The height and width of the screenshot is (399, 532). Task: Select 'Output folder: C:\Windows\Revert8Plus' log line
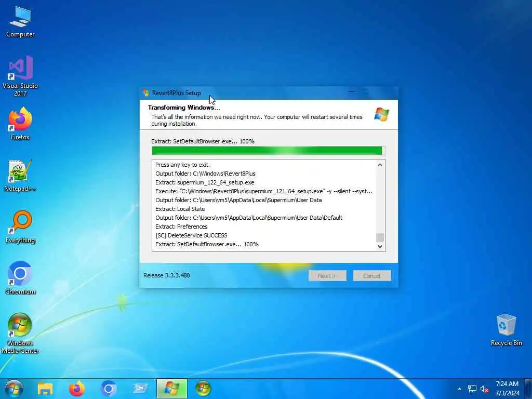tap(205, 174)
